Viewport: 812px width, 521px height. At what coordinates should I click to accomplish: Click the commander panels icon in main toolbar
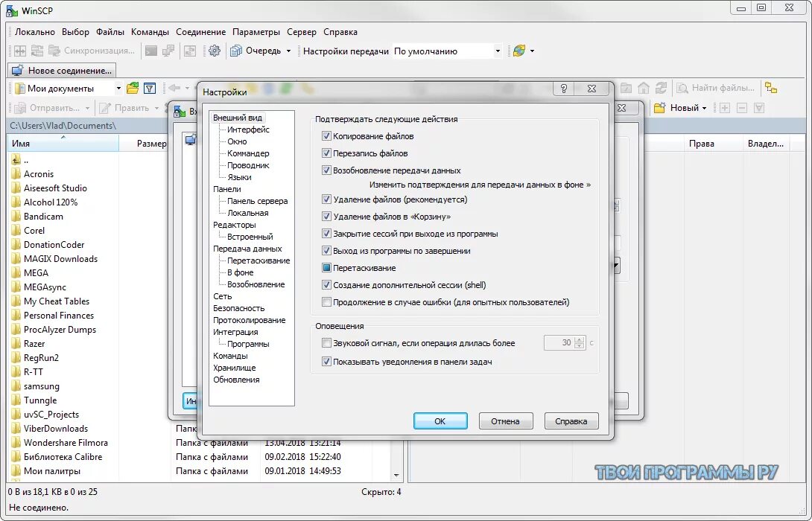[x=19, y=51]
